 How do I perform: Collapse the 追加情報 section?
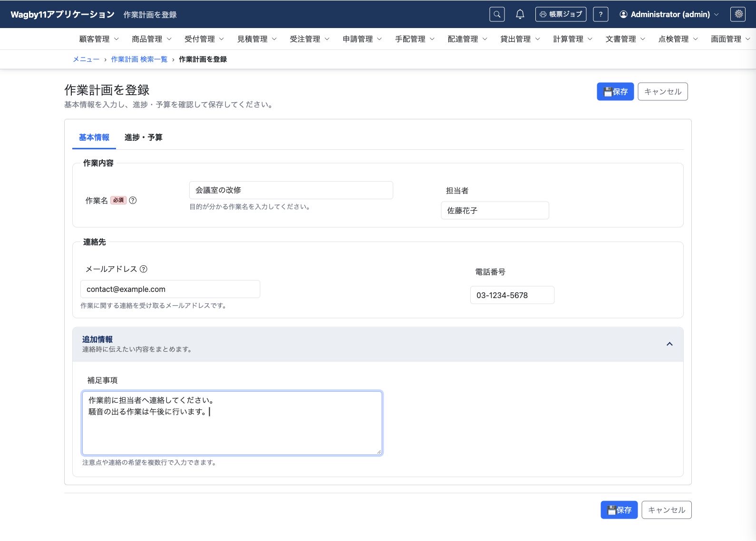tap(669, 344)
